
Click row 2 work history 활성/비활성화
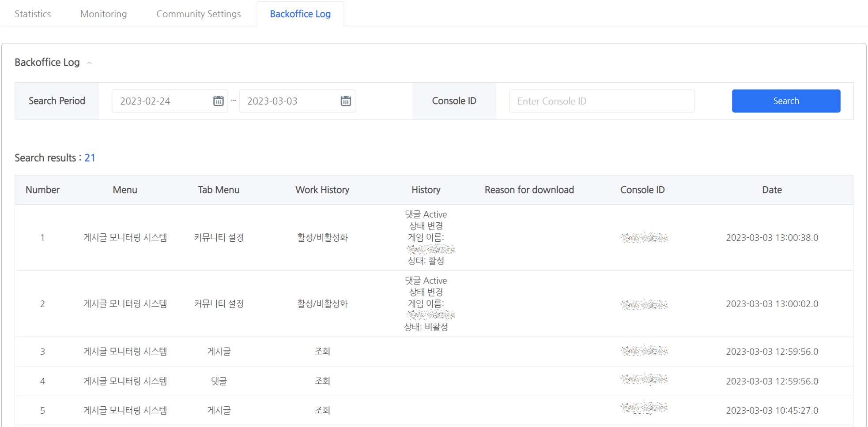tap(322, 304)
